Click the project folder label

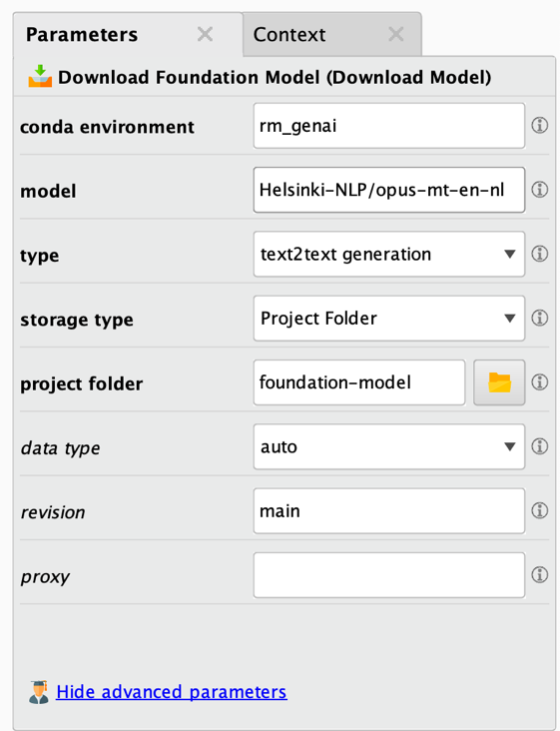click(x=82, y=384)
